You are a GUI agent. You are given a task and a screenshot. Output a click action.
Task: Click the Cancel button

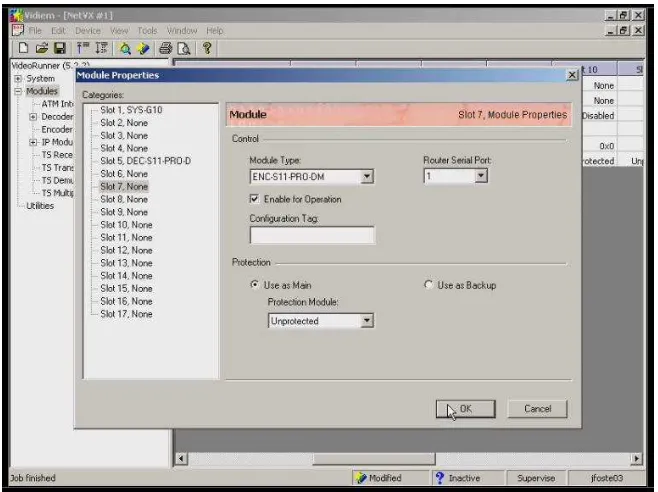[x=538, y=408]
